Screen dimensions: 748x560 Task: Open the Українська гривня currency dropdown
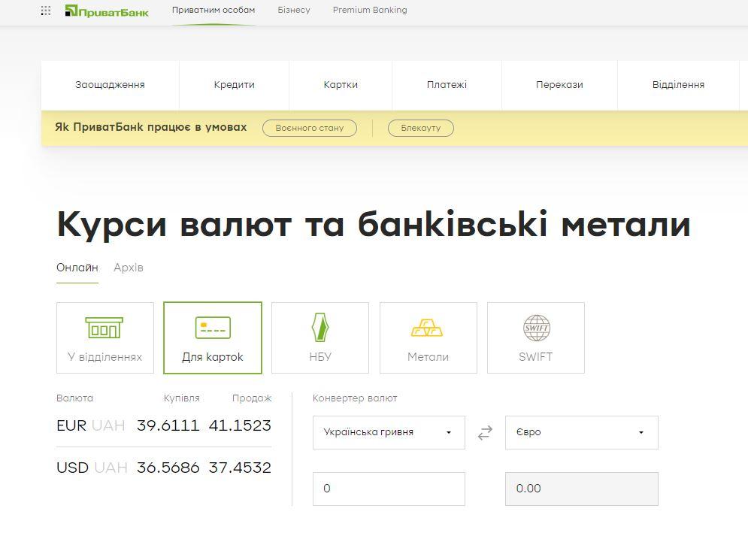pos(389,433)
